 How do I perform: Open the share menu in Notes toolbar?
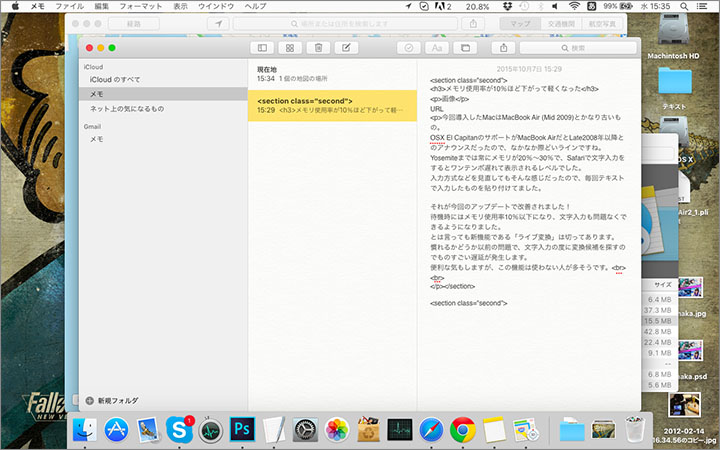[503, 48]
